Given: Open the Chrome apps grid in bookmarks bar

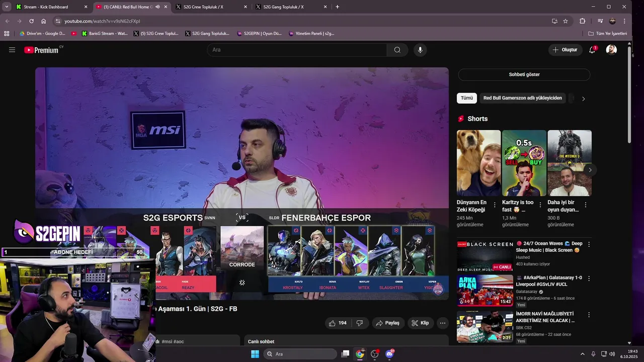Looking at the screenshot, I should pyautogui.click(x=7, y=34).
